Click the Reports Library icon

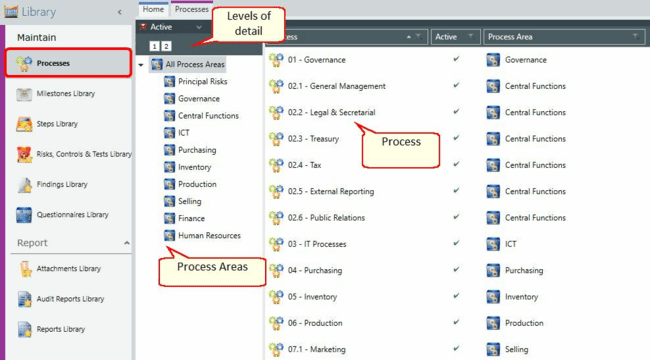25,329
